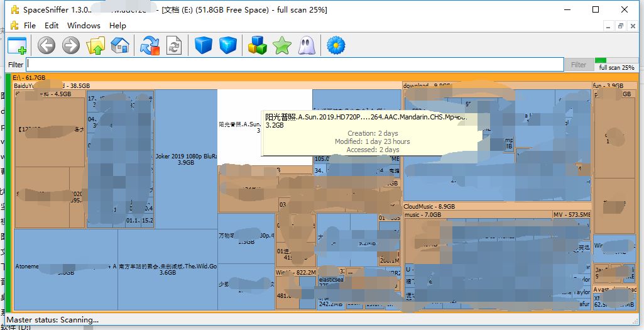Toggle file classes style colored cubes icon
Image resolution: width=644 pixels, height=330 pixels.
[x=258, y=45]
